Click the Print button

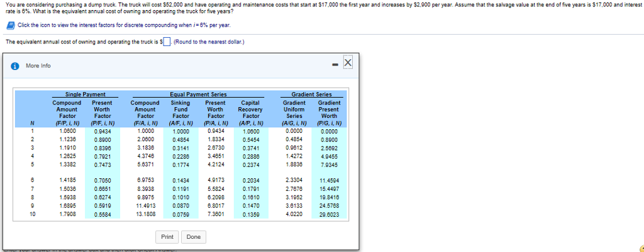(x=167, y=237)
